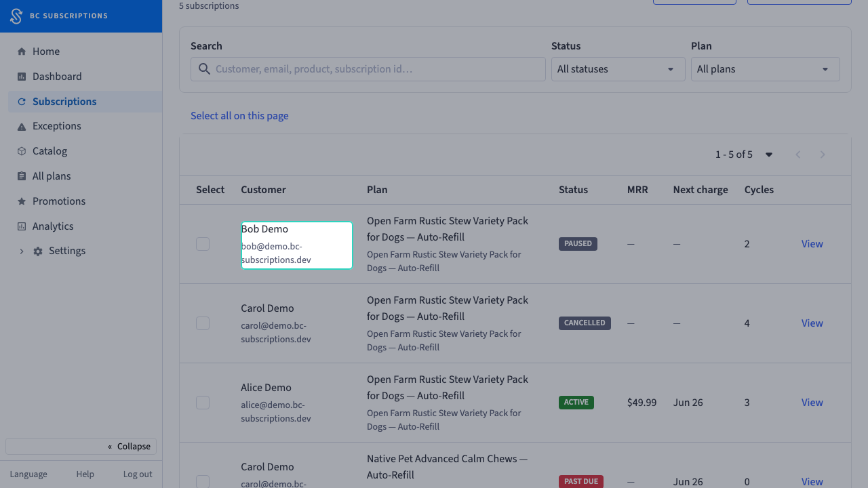Check the Alice Demo subscription checkbox

coord(203,403)
